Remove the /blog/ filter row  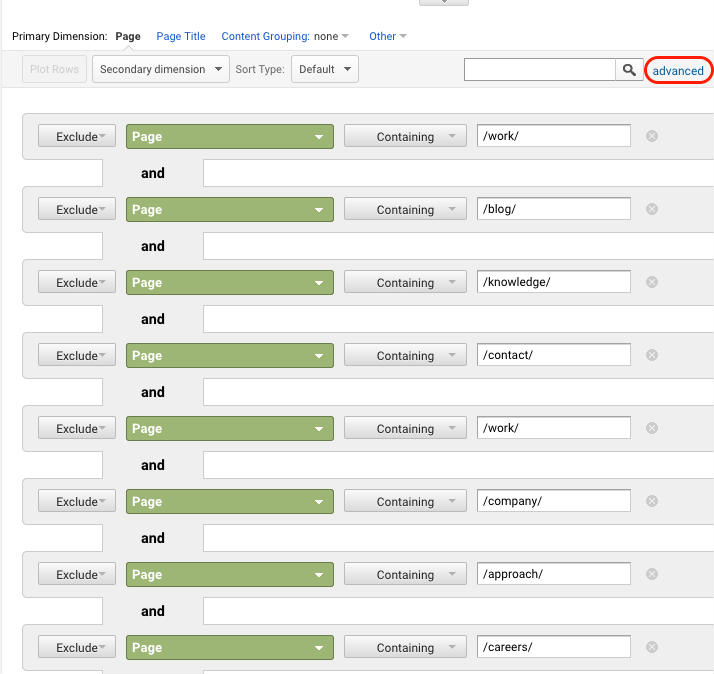[652, 209]
